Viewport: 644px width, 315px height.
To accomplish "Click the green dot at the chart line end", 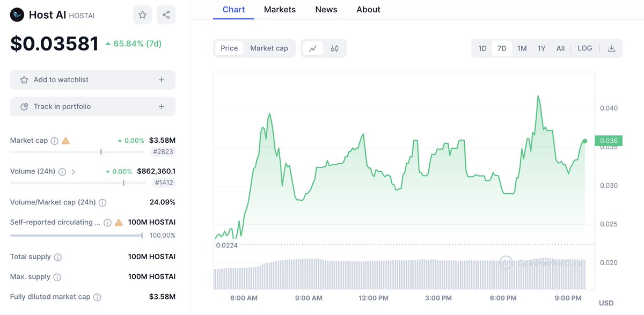I will 584,141.
